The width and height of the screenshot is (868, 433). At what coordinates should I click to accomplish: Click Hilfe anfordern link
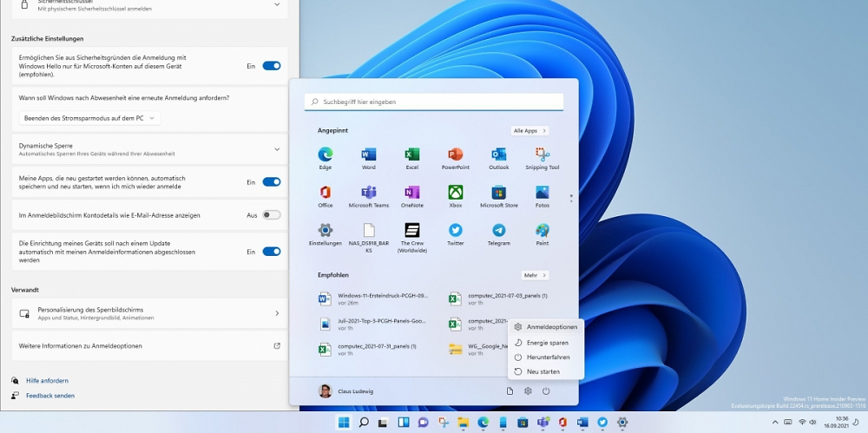point(47,381)
